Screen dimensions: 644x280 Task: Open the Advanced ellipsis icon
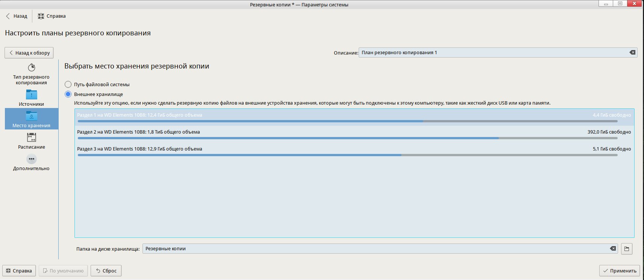tap(32, 159)
